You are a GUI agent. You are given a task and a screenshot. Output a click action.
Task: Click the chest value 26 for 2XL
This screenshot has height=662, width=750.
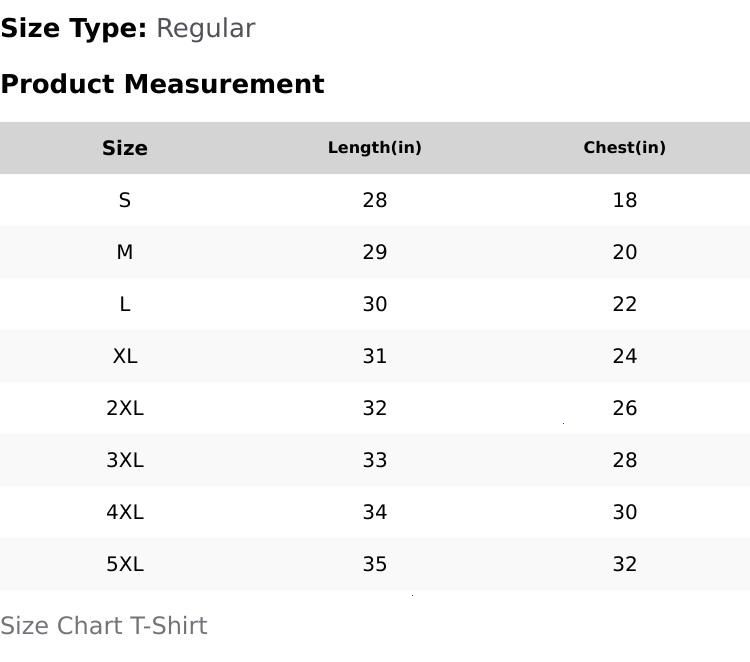click(625, 408)
